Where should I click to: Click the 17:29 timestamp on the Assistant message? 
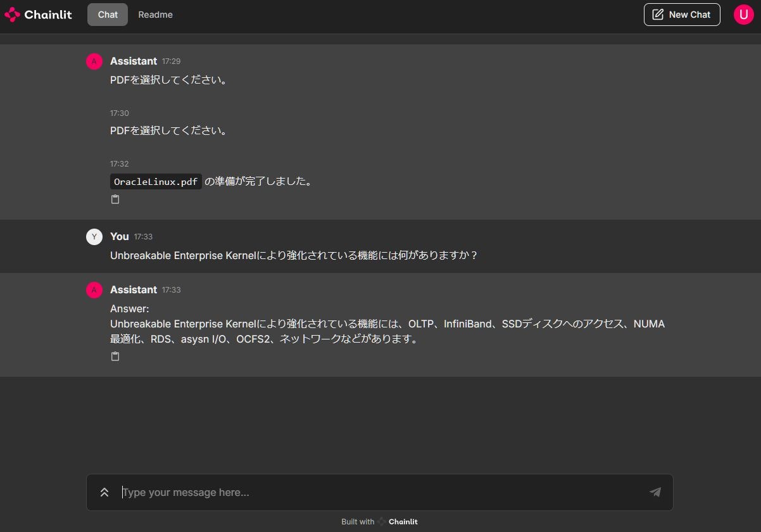(x=171, y=61)
